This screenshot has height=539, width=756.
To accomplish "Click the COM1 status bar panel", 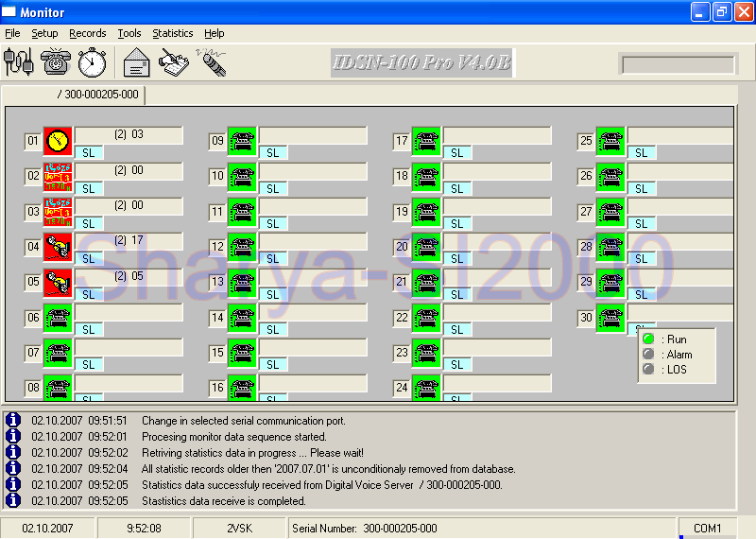I will pyautogui.click(x=707, y=528).
